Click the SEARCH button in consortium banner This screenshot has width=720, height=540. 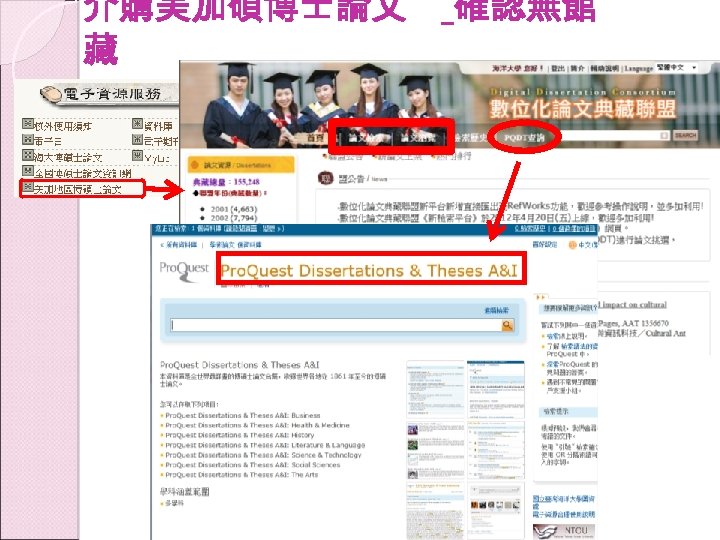(x=685, y=135)
